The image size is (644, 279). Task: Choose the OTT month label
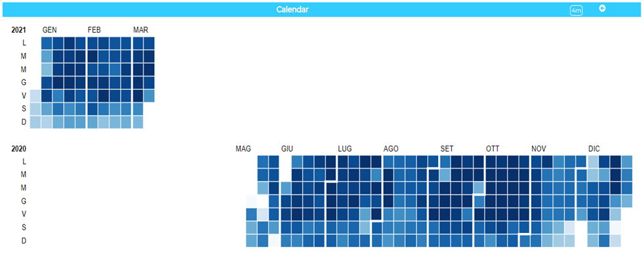[x=493, y=149]
